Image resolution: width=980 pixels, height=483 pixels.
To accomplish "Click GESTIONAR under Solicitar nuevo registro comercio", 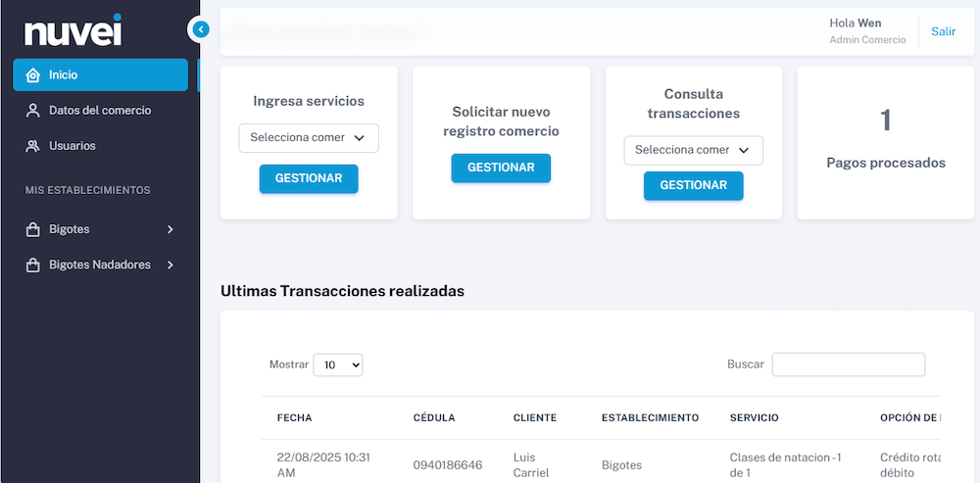I will [x=501, y=169].
